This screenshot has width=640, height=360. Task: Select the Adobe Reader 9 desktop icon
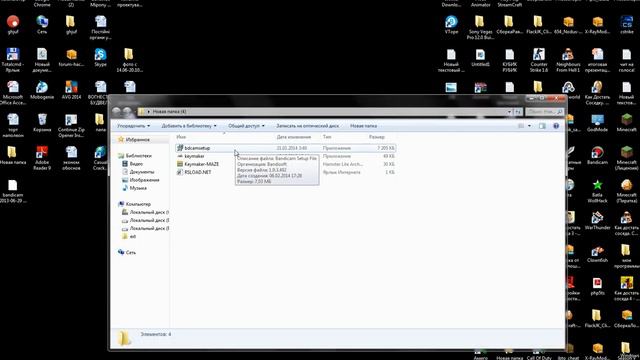click(42, 158)
